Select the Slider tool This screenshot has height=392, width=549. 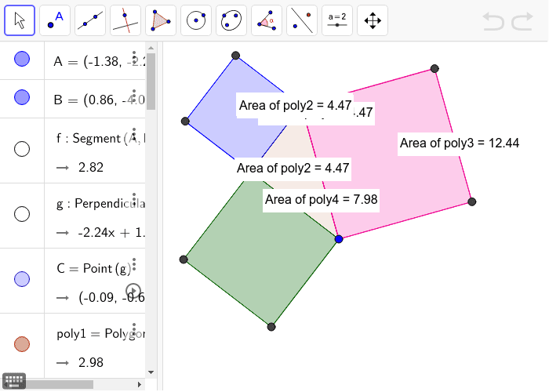click(337, 20)
